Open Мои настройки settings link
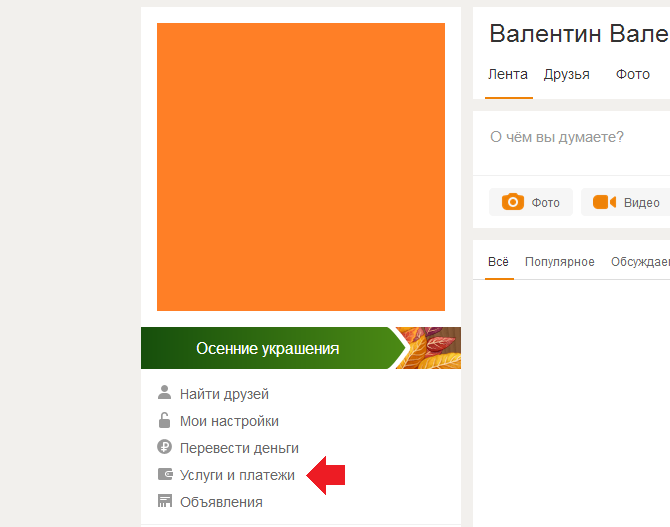The height and width of the screenshot is (527, 670). pyautogui.click(x=229, y=421)
